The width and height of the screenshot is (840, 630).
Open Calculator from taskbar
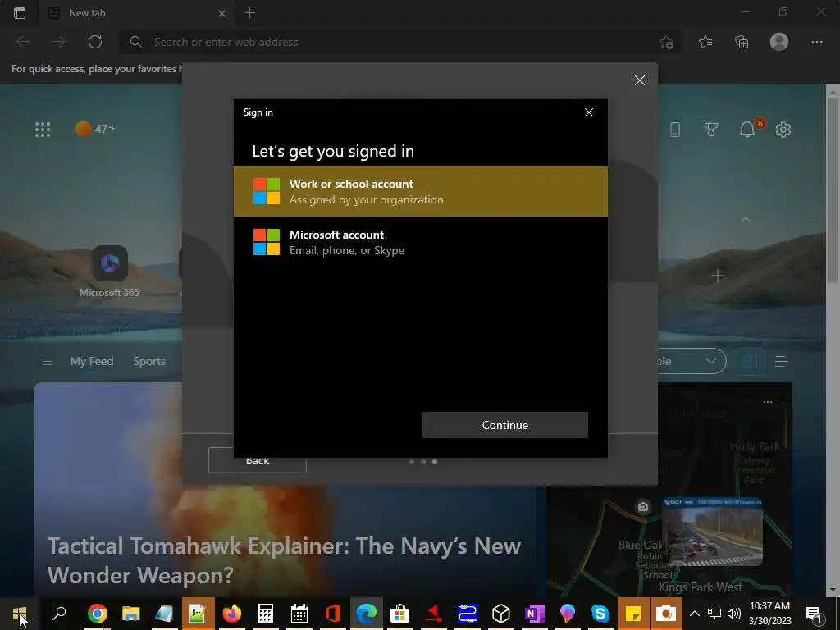click(266, 614)
